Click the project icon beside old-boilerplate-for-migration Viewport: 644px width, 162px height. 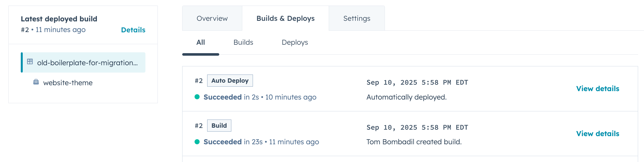[x=30, y=62]
